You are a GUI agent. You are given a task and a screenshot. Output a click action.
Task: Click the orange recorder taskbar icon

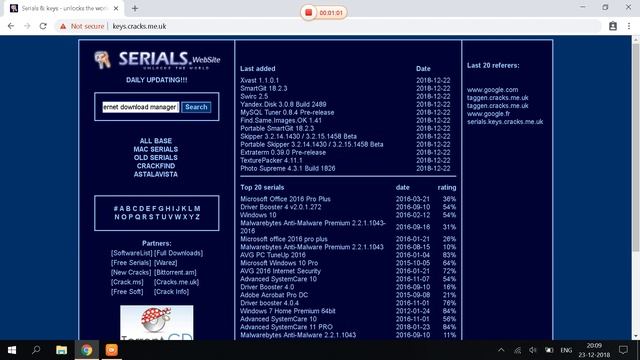(111, 350)
